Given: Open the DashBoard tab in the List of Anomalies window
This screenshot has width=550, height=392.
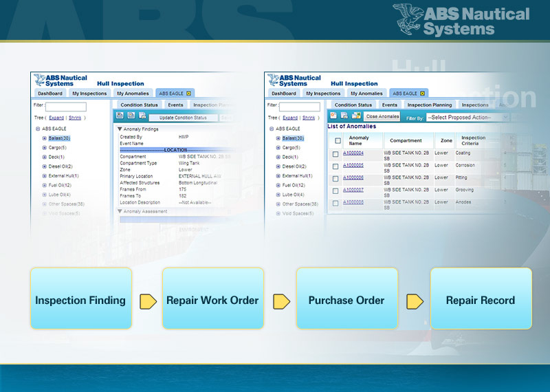Looking at the screenshot, I should [283, 94].
